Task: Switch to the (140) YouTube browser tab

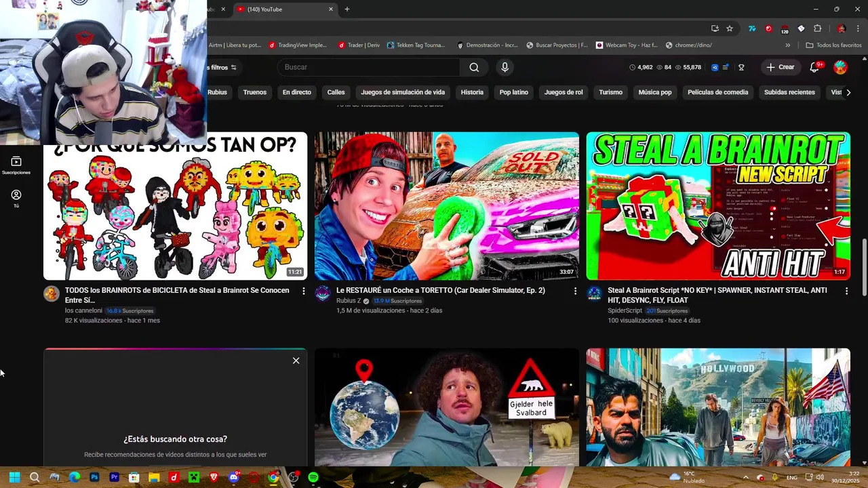Action: (x=285, y=9)
